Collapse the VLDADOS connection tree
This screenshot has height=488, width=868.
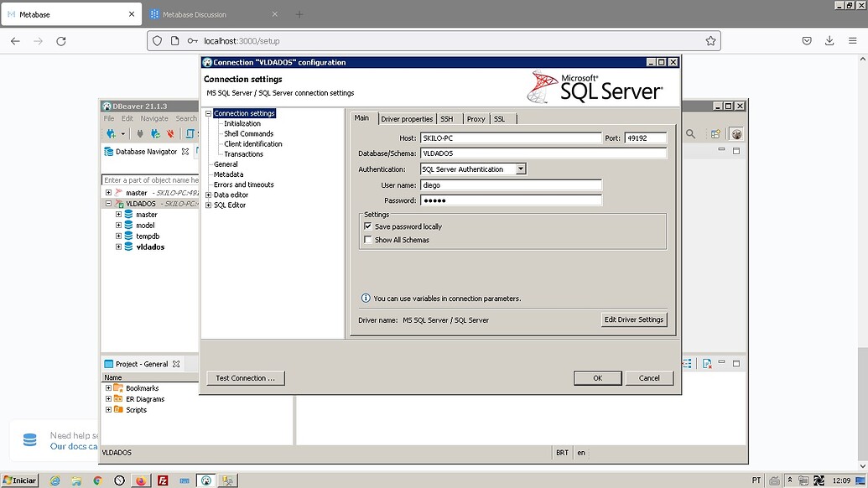(x=109, y=203)
